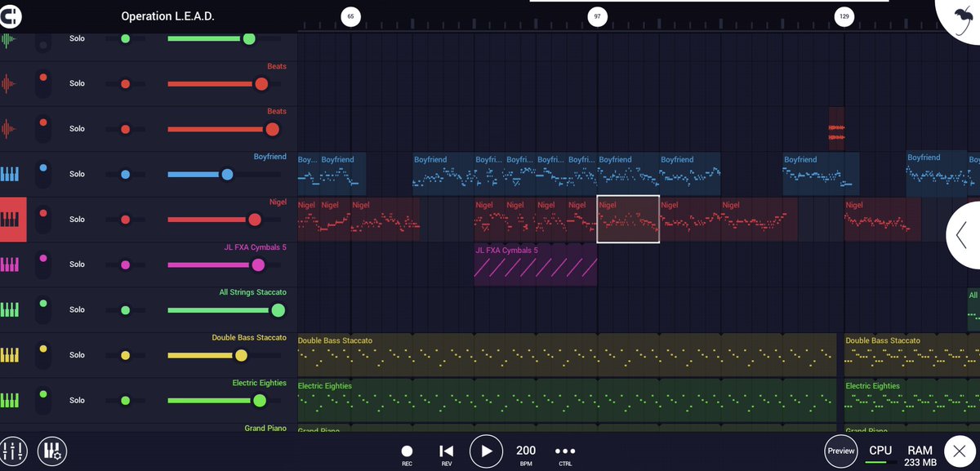Adjust the All Strings Staccato volume slider
The height and width of the screenshot is (471, 980).
278,310
